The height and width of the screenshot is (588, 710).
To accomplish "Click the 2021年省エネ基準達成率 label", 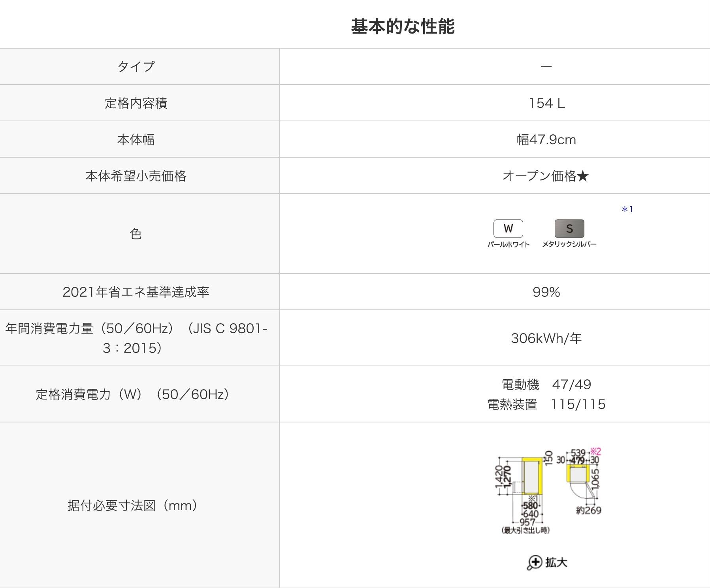I will click(136, 292).
